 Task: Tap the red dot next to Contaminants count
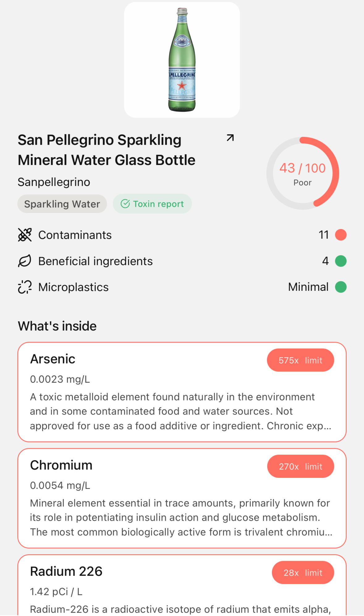[341, 235]
